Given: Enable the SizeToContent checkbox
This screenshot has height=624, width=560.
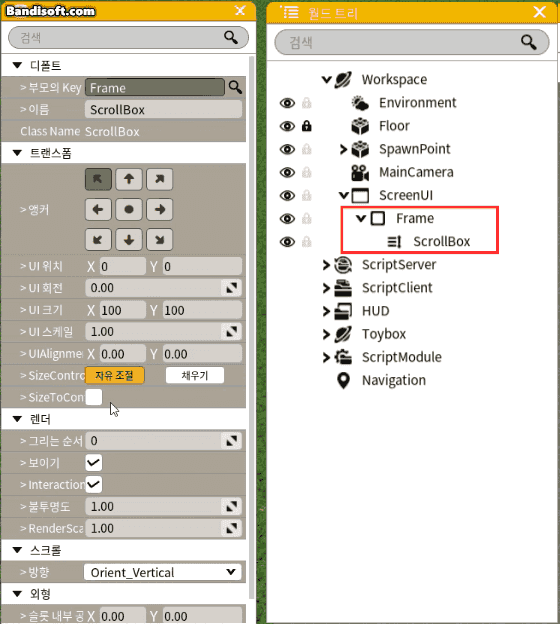Looking at the screenshot, I should 94,397.
